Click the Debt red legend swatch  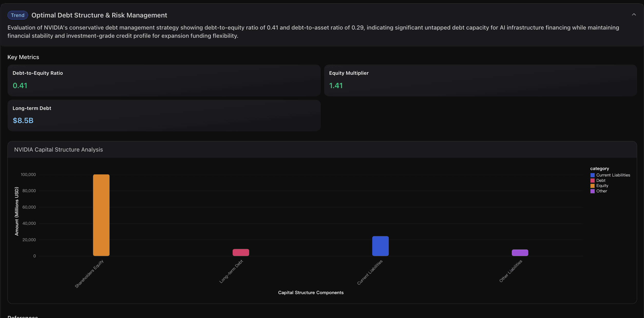(x=592, y=181)
